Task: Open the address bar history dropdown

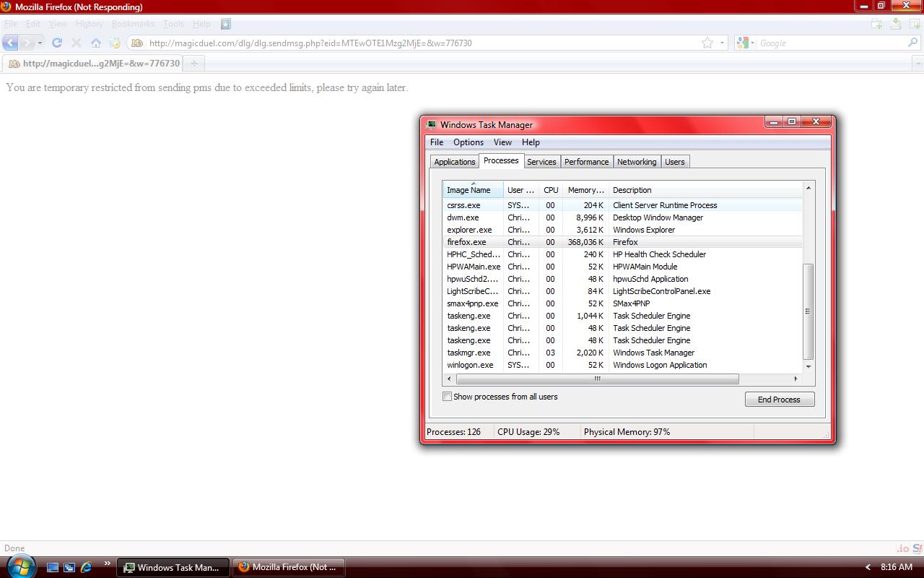Action: pos(722,43)
